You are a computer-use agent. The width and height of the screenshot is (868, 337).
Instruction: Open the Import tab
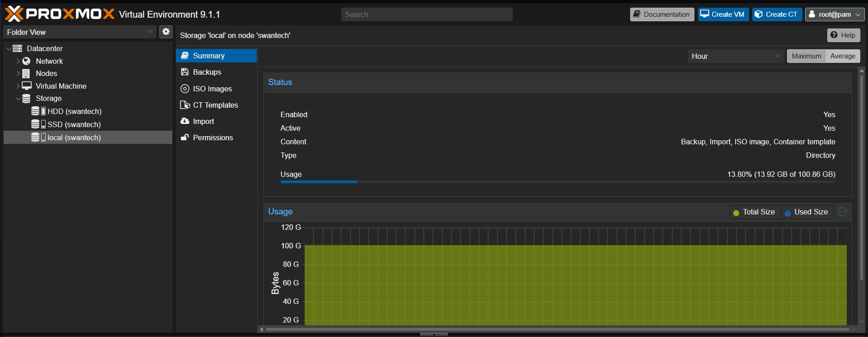216,121
